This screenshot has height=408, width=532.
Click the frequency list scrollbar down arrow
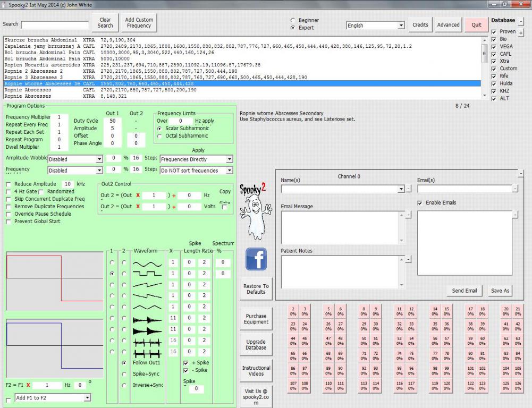[485, 96]
